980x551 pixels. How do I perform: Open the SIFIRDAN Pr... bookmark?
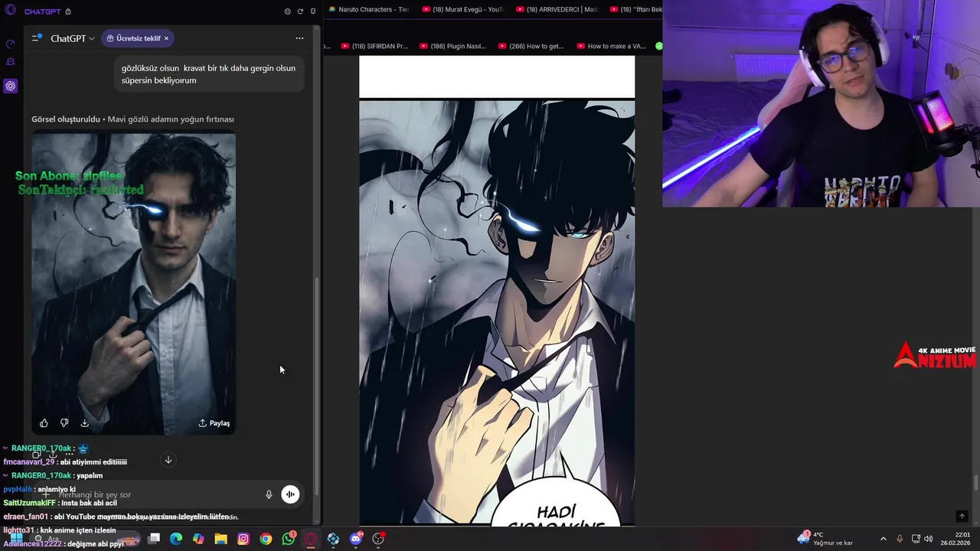pos(375,46)
